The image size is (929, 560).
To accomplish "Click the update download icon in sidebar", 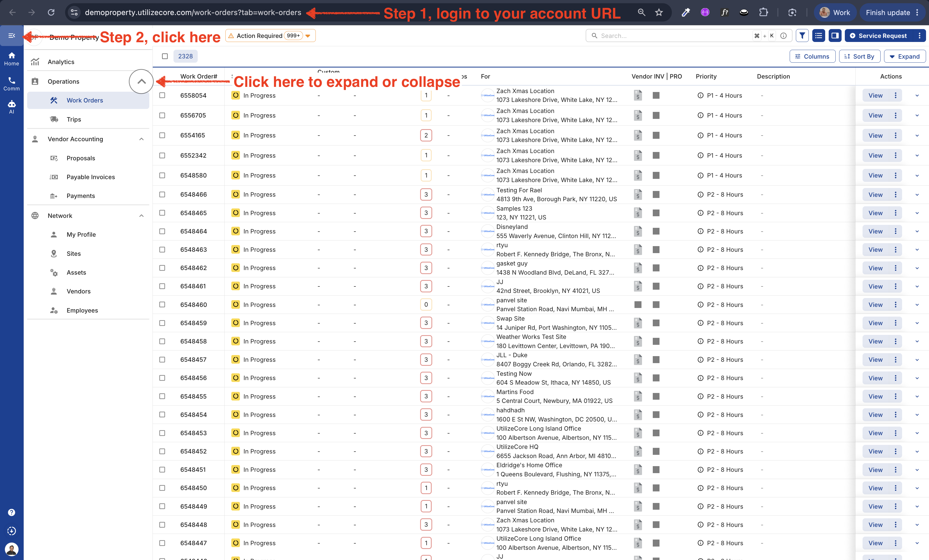I will click(x=12, y=531).
